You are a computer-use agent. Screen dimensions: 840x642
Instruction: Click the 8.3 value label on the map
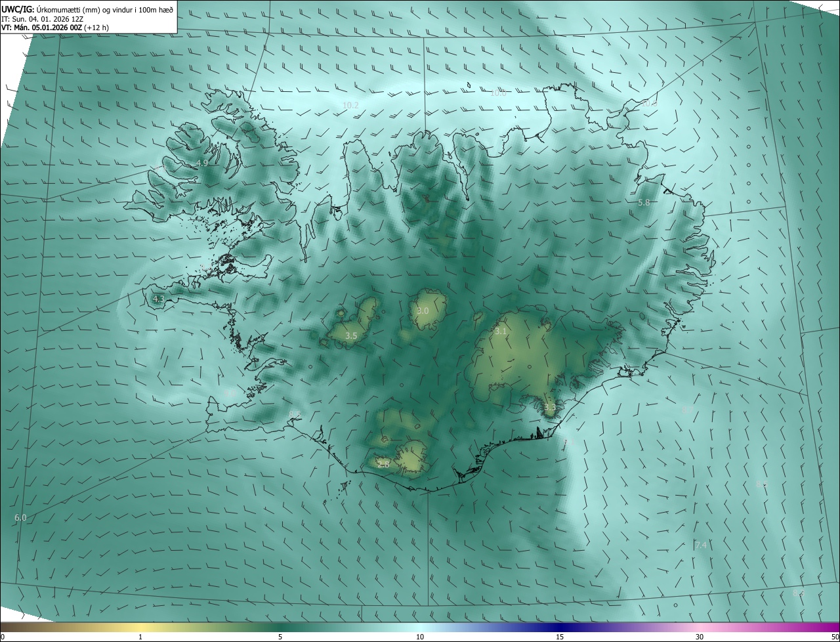(798, 593)
